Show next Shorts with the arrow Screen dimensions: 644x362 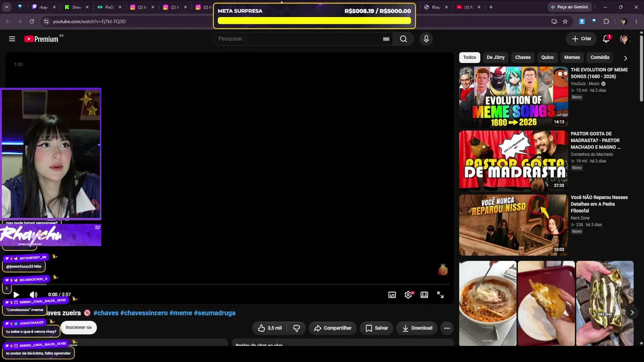(x=632, y=313)
